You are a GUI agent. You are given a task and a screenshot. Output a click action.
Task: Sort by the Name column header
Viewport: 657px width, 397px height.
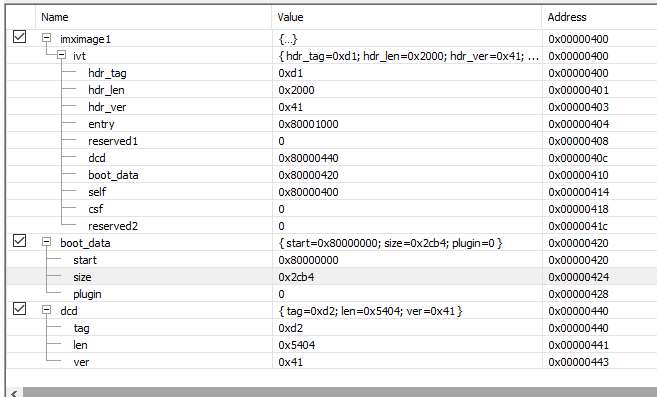click(153, 17)
